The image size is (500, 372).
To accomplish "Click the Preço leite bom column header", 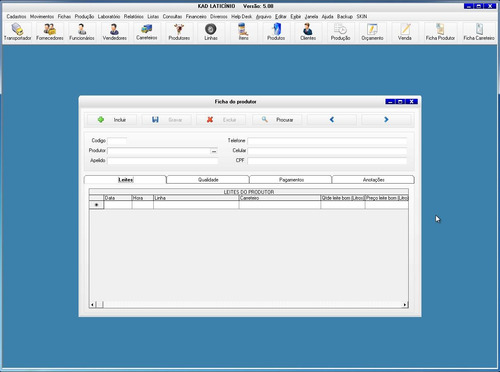I will [x=387, y=198].
